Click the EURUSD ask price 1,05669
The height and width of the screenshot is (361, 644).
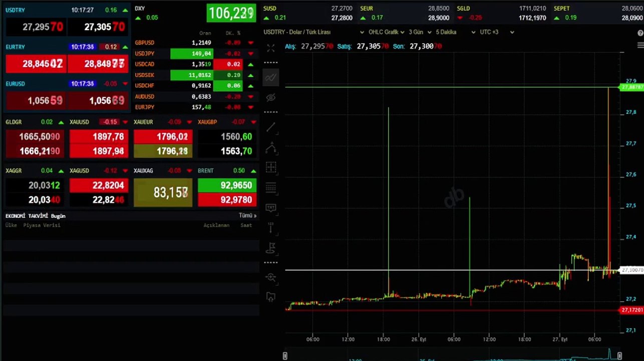98,101
